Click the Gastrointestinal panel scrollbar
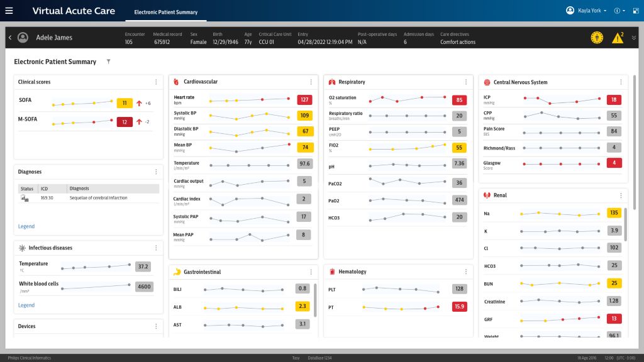 tap(315, 300)
